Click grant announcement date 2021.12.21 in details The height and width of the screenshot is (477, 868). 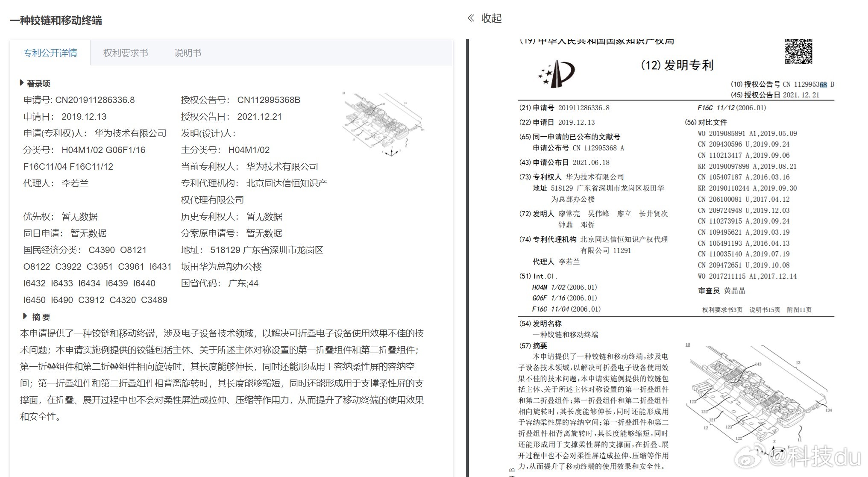pos(259,117)
